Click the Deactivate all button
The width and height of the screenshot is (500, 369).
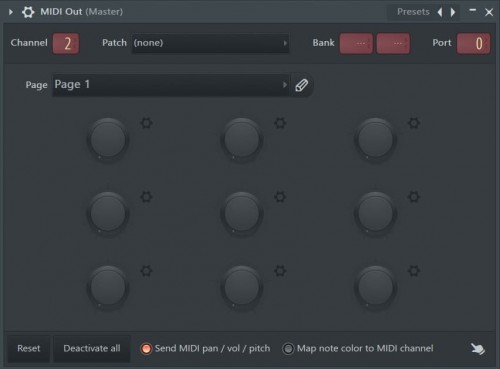point(92,349)
